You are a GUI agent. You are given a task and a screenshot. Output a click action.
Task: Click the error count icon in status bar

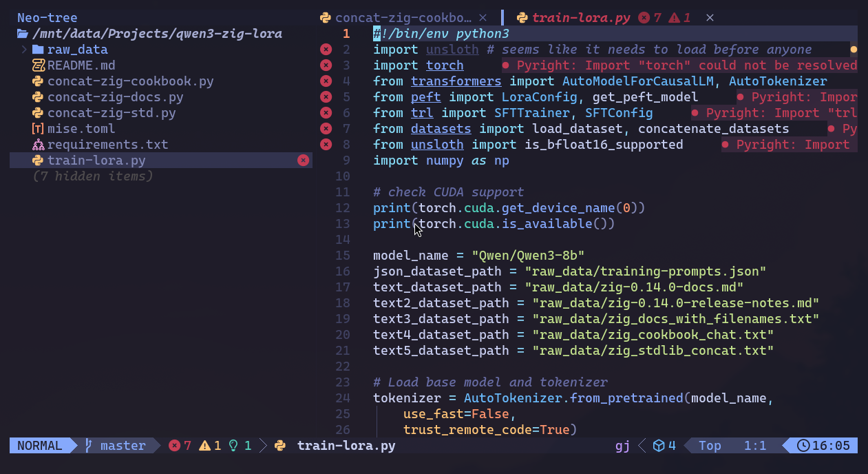pyautogui.click(x=175, y=446)
